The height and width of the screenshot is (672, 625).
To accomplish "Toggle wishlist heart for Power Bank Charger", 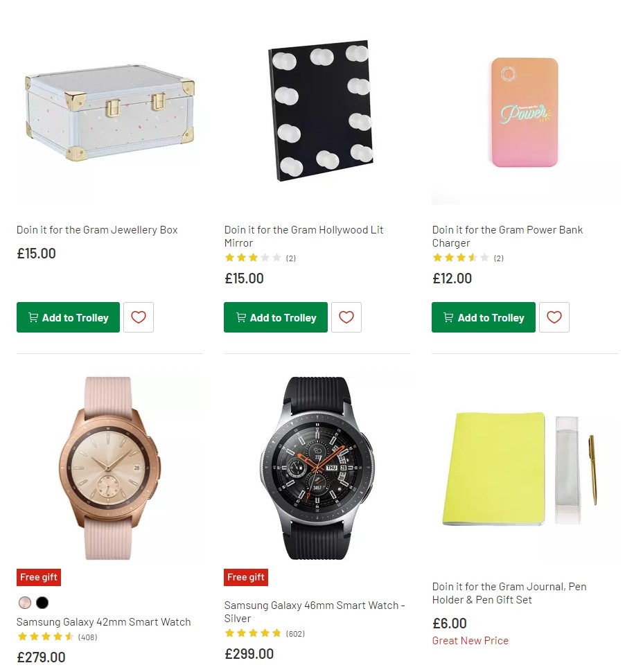I will [x=554, y=317].
